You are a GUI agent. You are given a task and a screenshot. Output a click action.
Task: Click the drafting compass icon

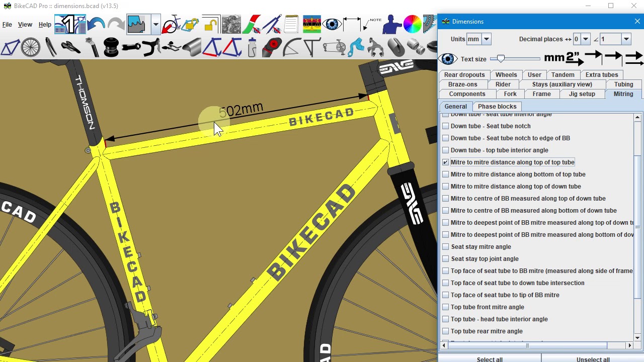click(x=272, y=24)
